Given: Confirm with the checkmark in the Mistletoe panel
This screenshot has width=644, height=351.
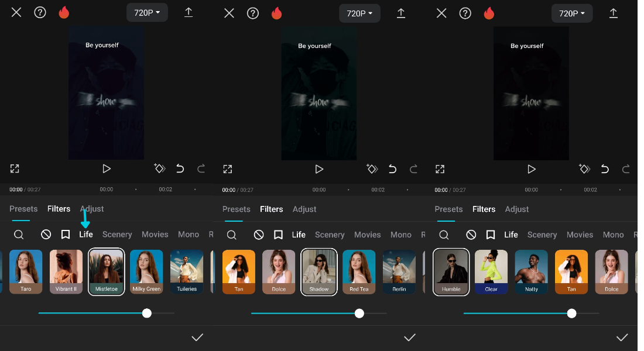Looking at the screenshot, I should point(197,338).
